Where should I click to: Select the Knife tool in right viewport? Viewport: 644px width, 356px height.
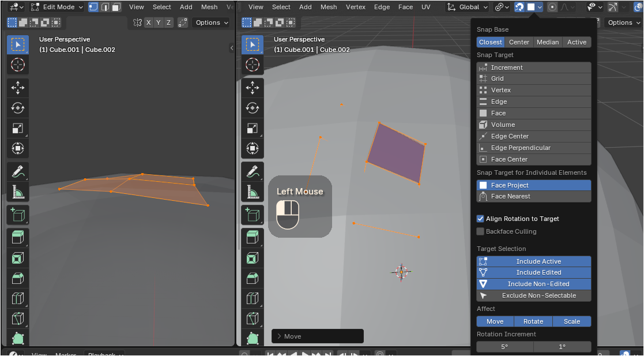click(x=252, y=318)
